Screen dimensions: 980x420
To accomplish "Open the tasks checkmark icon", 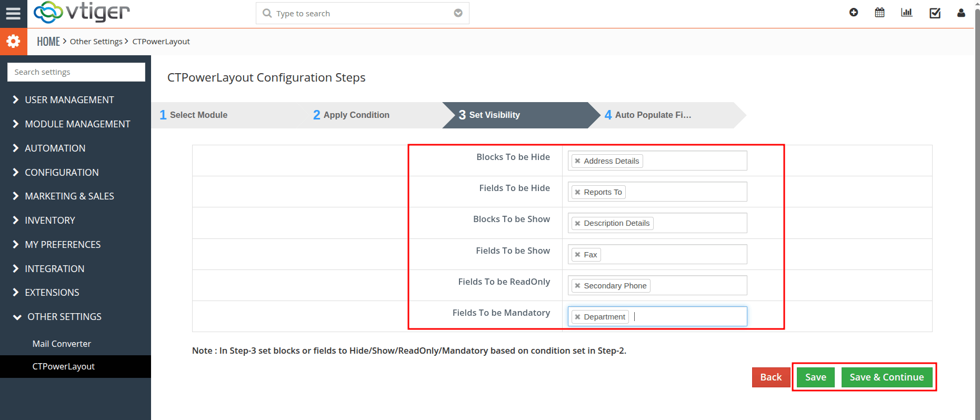I will tap(935, 13).
